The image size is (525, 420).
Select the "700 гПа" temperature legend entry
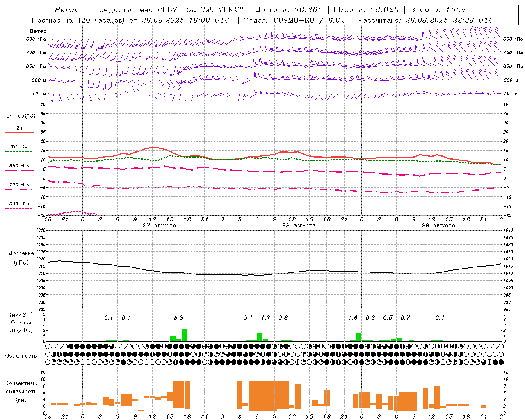click(19, 185)
